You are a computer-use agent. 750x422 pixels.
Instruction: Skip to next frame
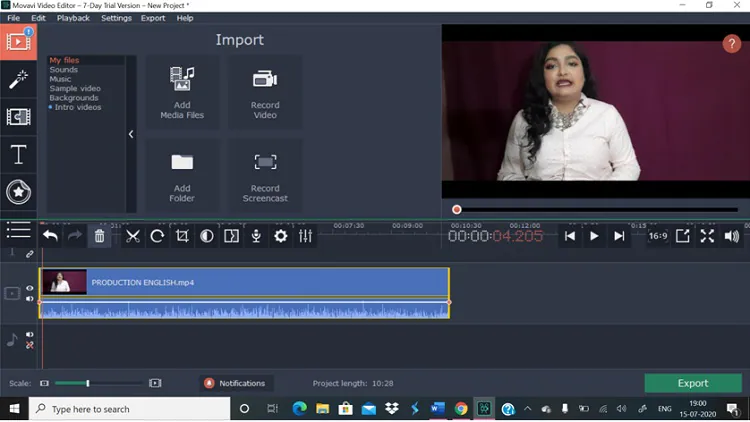[x=619, y=236]
